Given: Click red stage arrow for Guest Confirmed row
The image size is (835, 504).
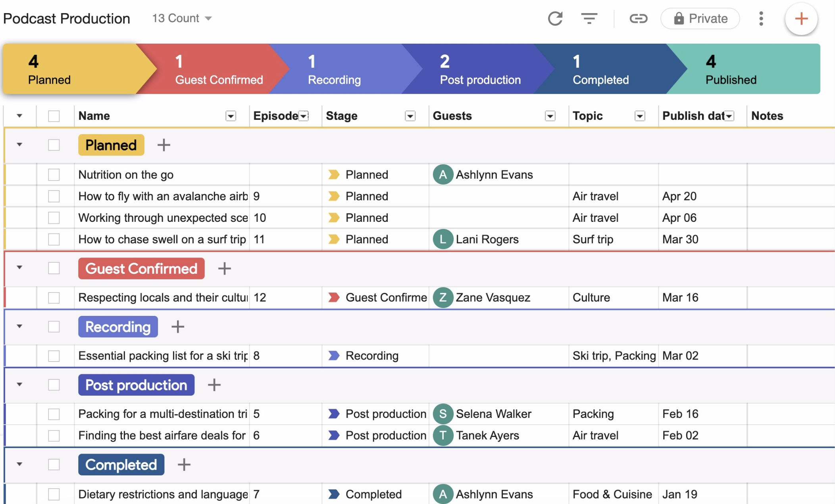Looking at the screenshot, I should pos(334,298).
